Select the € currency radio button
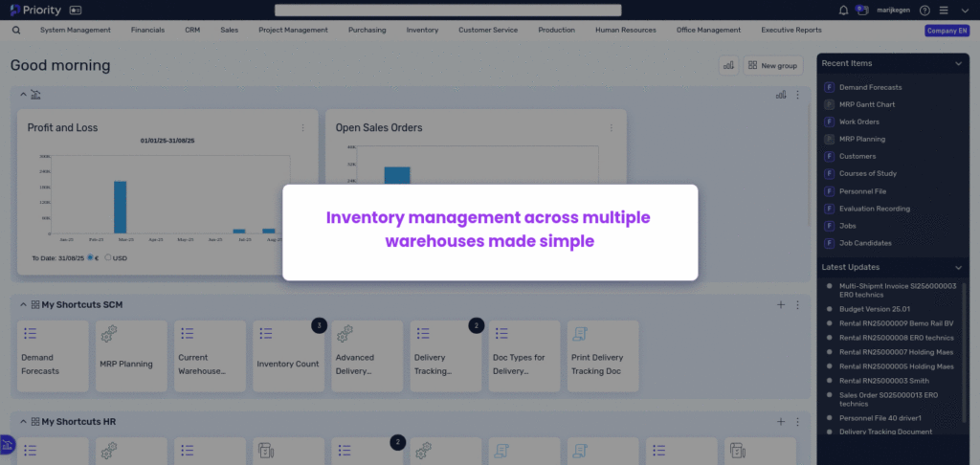 [90, 257]
